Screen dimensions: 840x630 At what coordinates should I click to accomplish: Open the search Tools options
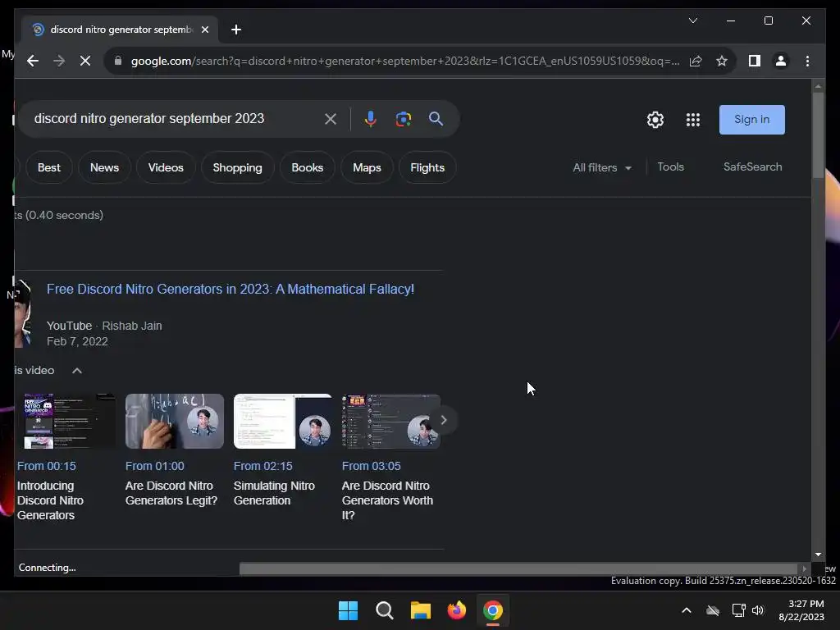point(670,167)
